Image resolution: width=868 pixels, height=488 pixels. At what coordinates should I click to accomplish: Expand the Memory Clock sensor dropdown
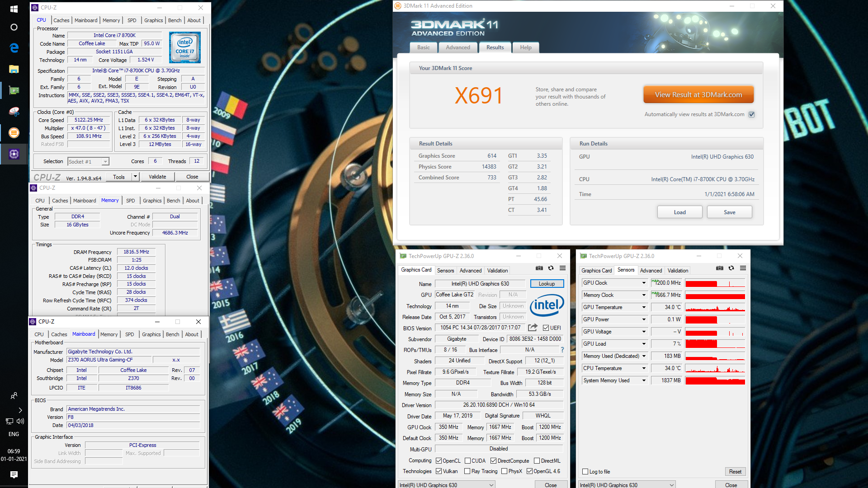coord(644,295)
